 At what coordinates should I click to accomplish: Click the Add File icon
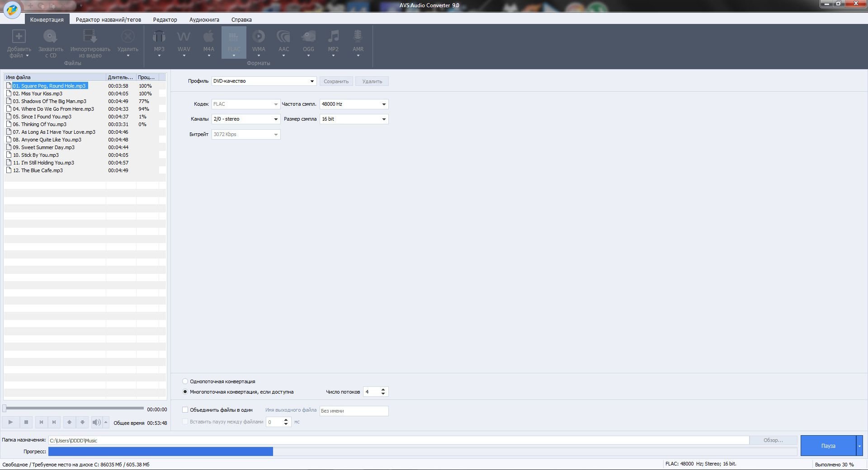tap(19, 37)
